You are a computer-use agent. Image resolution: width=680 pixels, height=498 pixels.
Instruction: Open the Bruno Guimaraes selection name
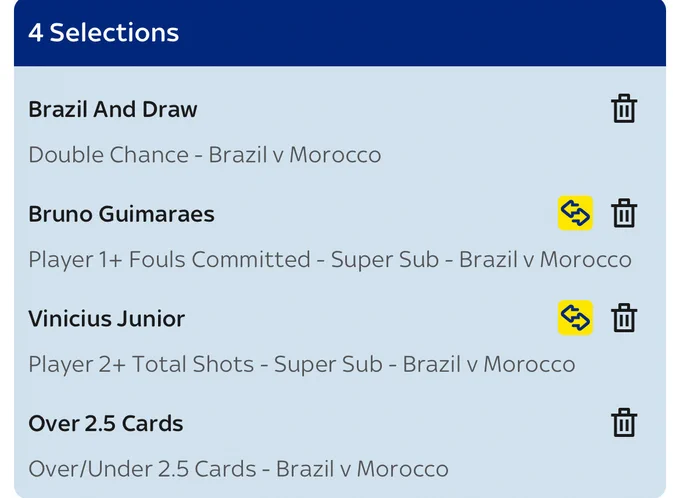121,214
